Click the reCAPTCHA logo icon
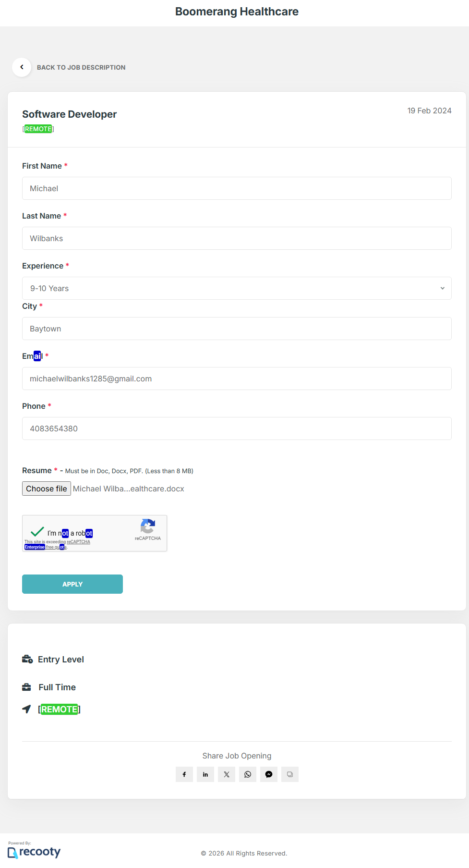Viewport: 469px width, 868px height. click(147, 526)
